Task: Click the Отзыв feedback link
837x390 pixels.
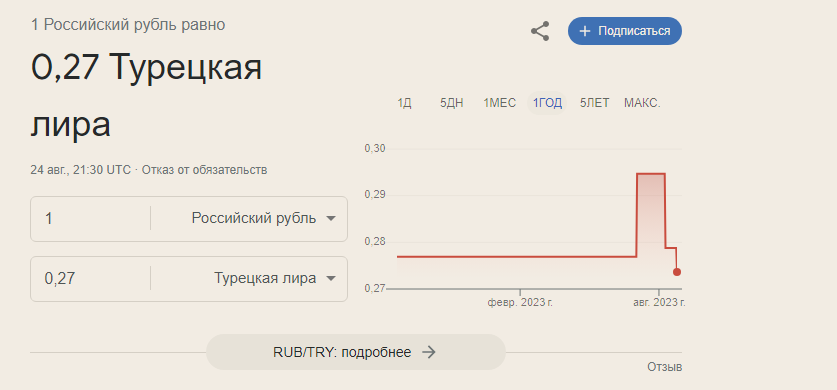Action: click(665, 367)
